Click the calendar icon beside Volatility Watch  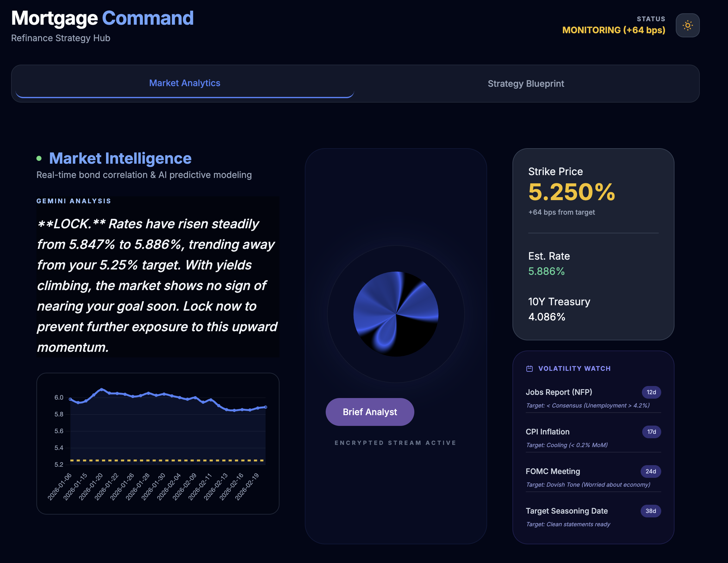point(529,368)
